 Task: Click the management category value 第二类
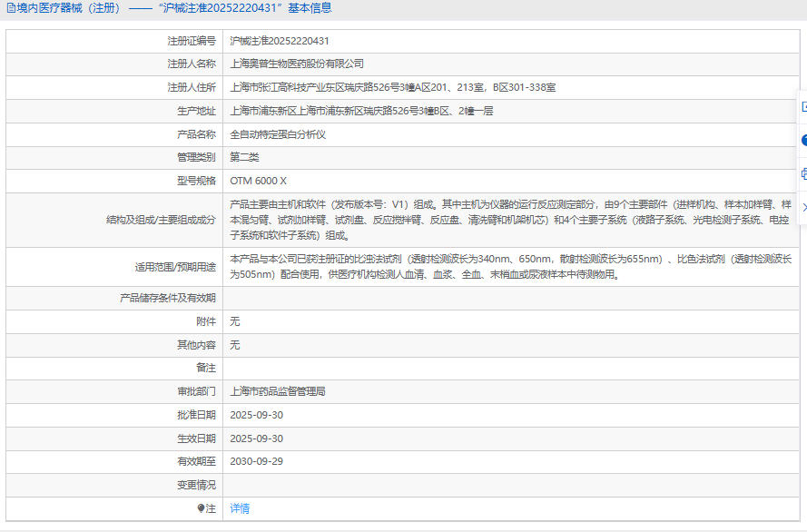pyautogui.click(x=244, y=157)
